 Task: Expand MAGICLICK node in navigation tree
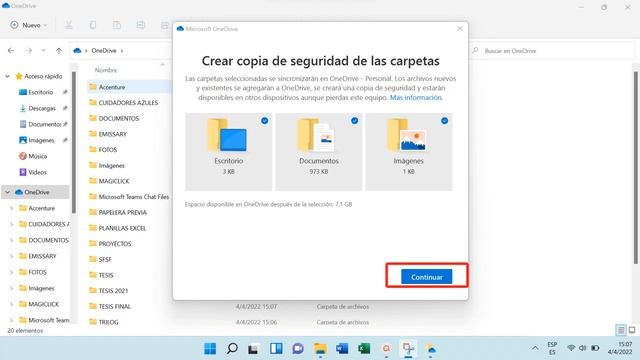pyautogui.click(x=11, y=304)
